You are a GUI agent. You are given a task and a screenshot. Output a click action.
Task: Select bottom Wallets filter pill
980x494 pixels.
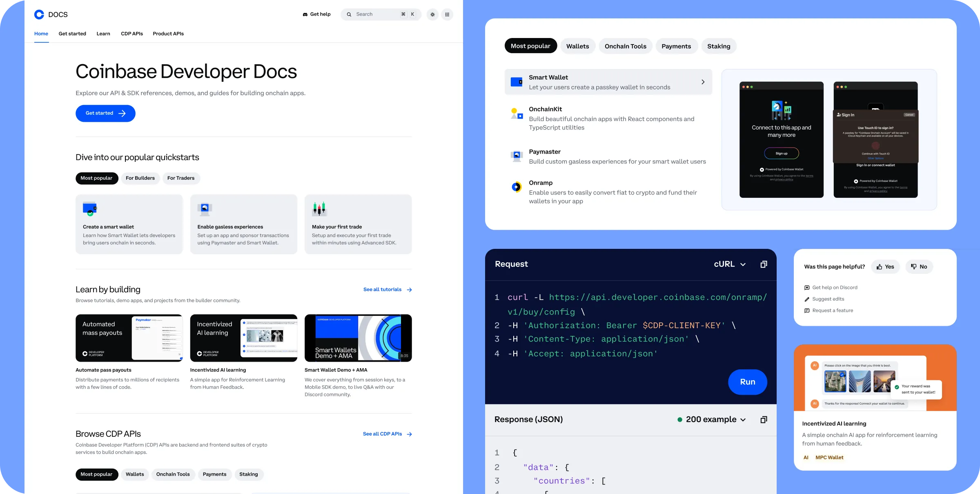point(135,474)
